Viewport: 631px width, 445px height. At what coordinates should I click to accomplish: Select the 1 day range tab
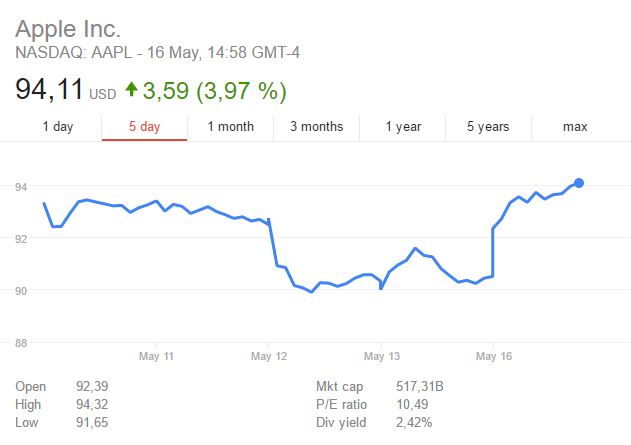tap(57, 126)
